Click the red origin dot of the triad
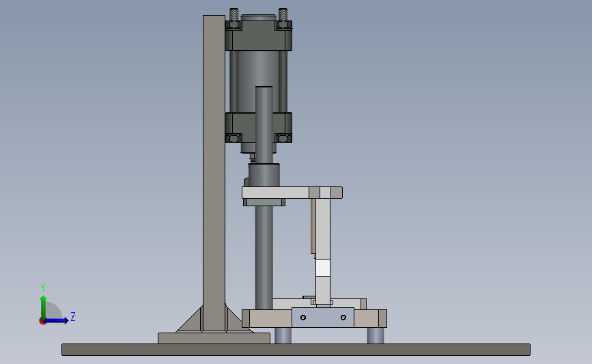This screenshot has width=592, height=364. click(x=42, y=322)
